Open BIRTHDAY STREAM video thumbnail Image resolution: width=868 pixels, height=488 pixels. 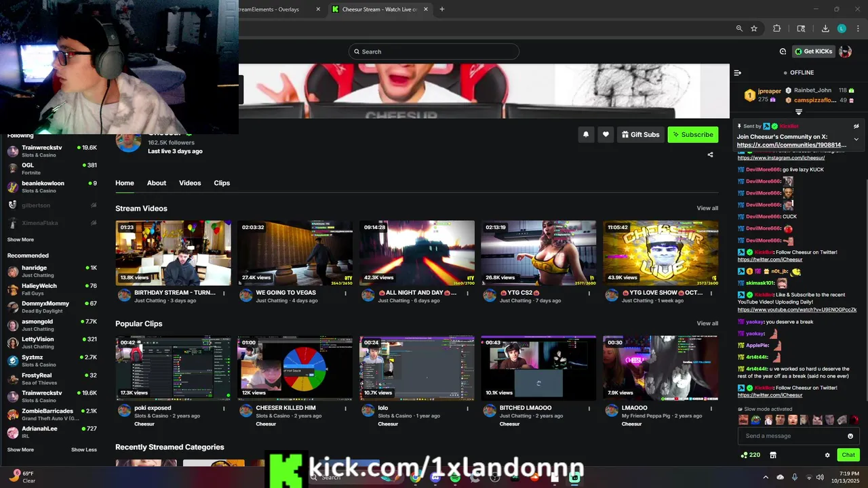(173, 253)
